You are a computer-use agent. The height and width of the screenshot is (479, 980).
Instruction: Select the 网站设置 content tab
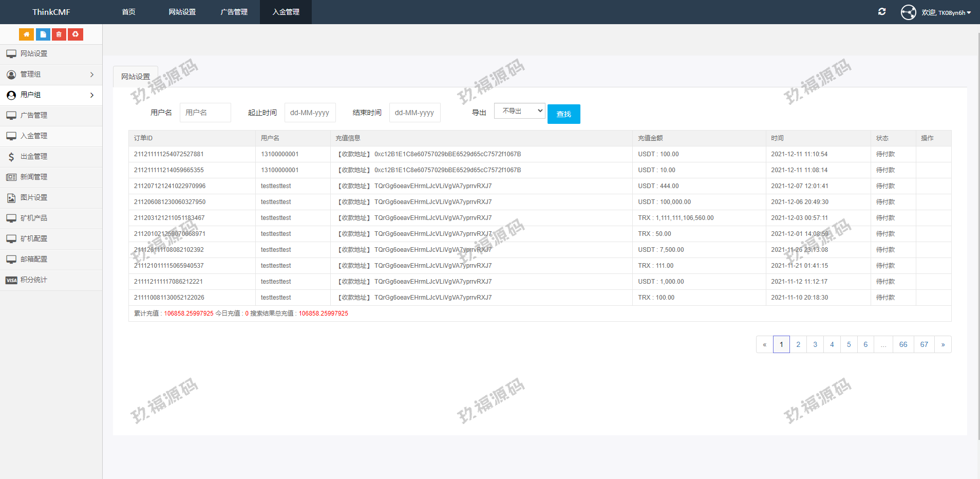[x=136, y=77]
